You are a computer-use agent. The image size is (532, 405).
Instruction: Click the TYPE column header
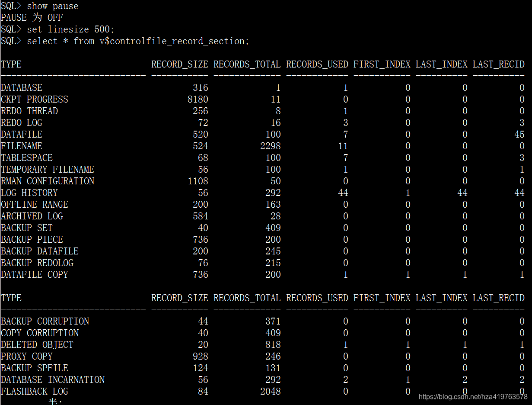[x=11, y=64]
